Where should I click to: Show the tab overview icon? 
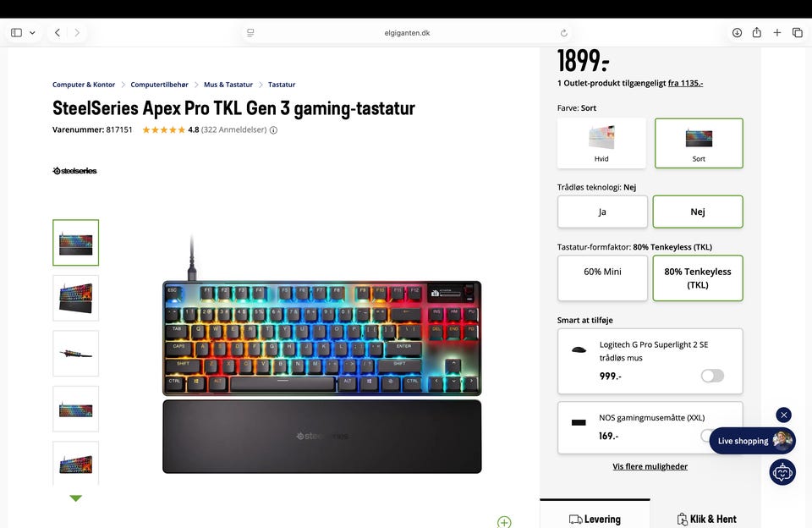pos(798,33)
